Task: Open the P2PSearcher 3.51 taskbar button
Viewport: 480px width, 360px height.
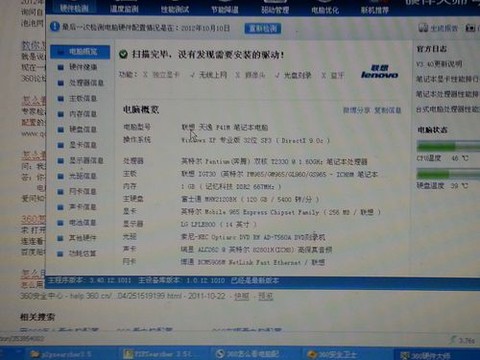Action: [x=163, y=354]
